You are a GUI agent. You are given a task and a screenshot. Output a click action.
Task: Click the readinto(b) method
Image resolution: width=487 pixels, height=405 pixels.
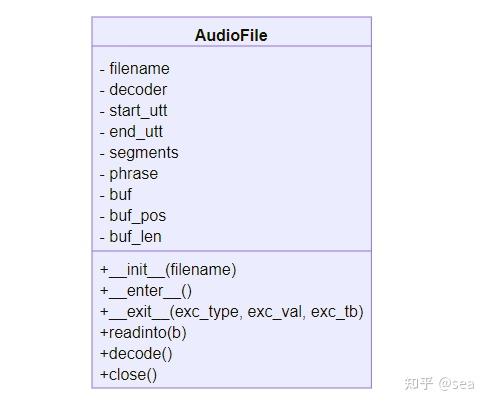[x=143, y=333]
